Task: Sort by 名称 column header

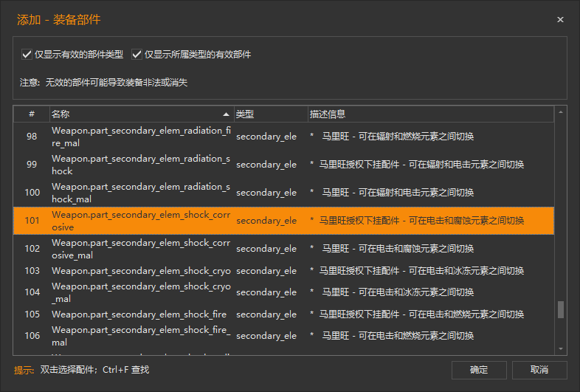Action: (140, 114)
